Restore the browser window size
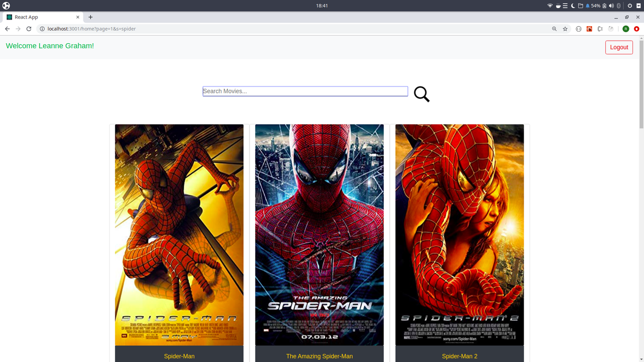This screenshot has width=644, height=362. coord(627,17)
